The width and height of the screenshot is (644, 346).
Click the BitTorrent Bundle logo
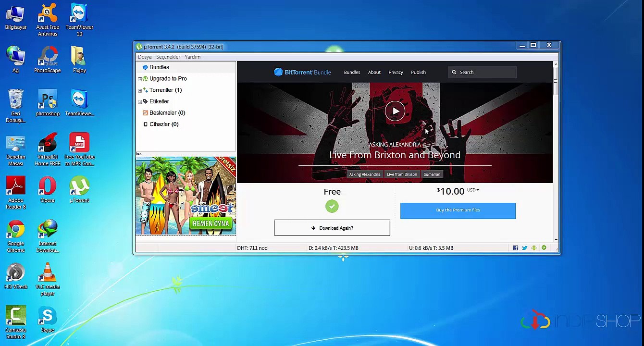(x=302, y=72)
